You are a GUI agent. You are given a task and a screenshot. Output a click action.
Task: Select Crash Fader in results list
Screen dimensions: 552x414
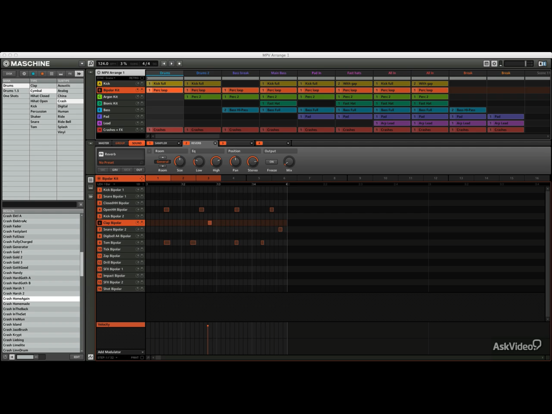coord(41,226)
